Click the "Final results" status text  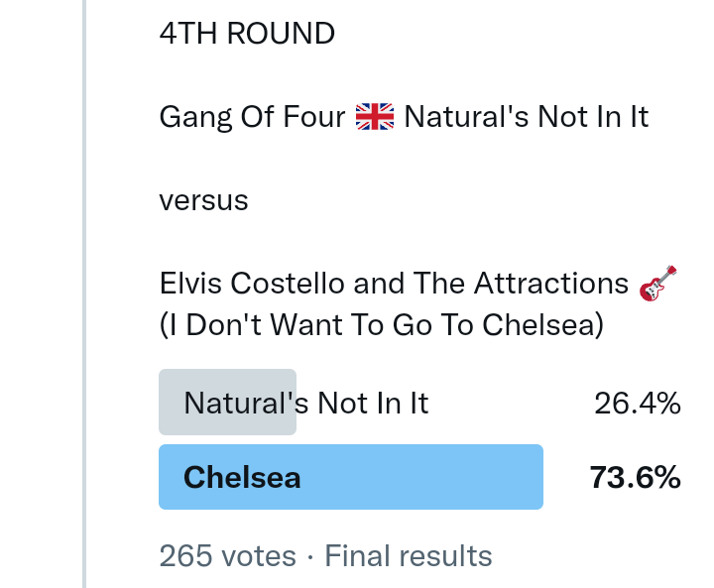[409, 556]
